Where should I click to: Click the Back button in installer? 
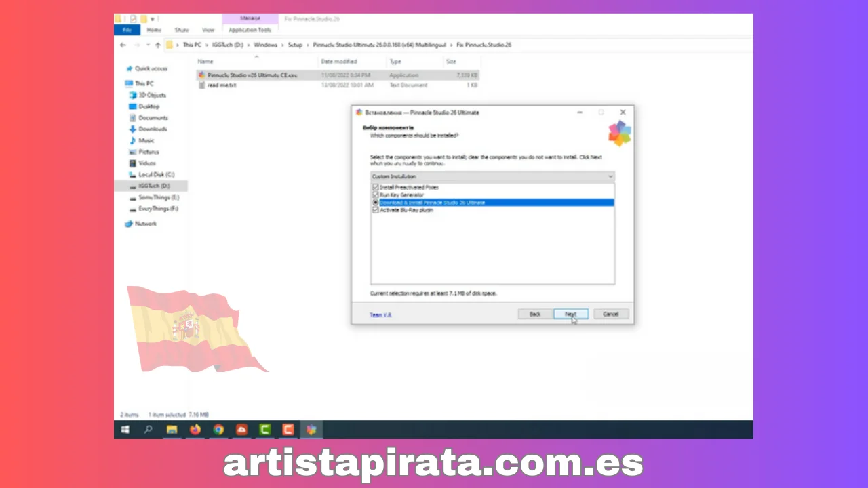coord(535,314)
